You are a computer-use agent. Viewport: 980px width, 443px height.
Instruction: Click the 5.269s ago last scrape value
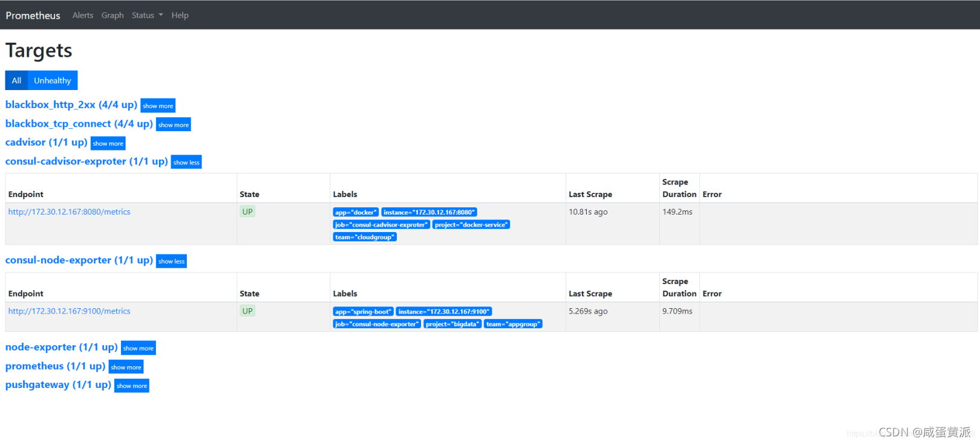point(588,311)
